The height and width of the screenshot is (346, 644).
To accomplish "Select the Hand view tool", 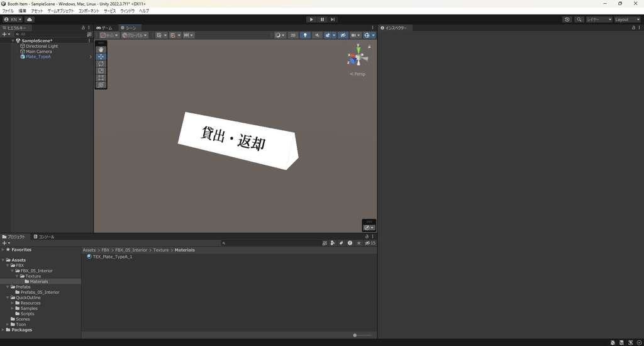I will tap(101, 49).
